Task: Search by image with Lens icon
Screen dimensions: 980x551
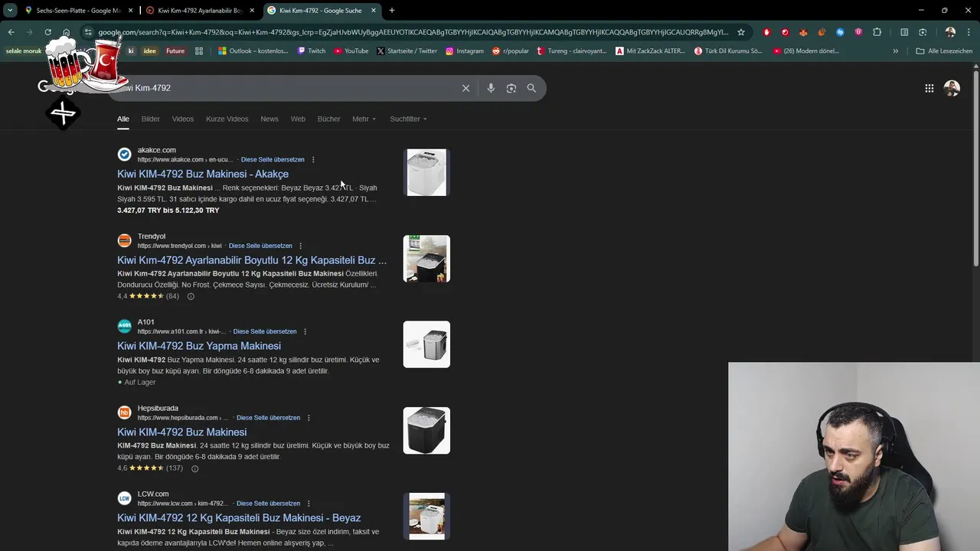Action: click(x=511, y=88)
